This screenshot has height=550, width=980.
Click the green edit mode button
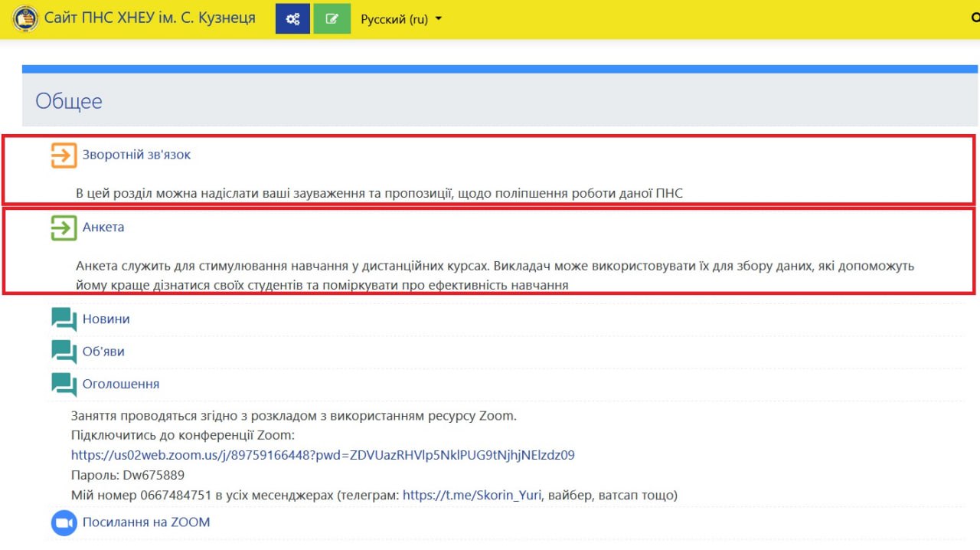pos(332,19)
